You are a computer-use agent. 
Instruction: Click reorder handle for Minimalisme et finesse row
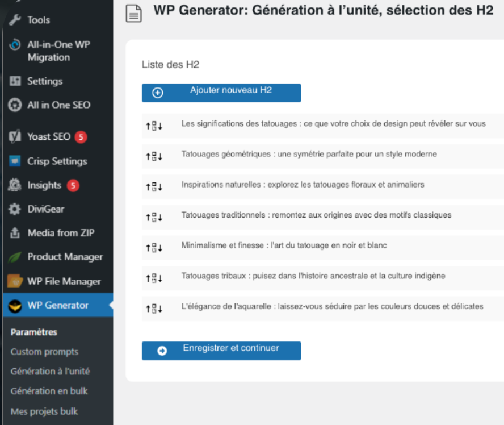click(x=154, y=248)
